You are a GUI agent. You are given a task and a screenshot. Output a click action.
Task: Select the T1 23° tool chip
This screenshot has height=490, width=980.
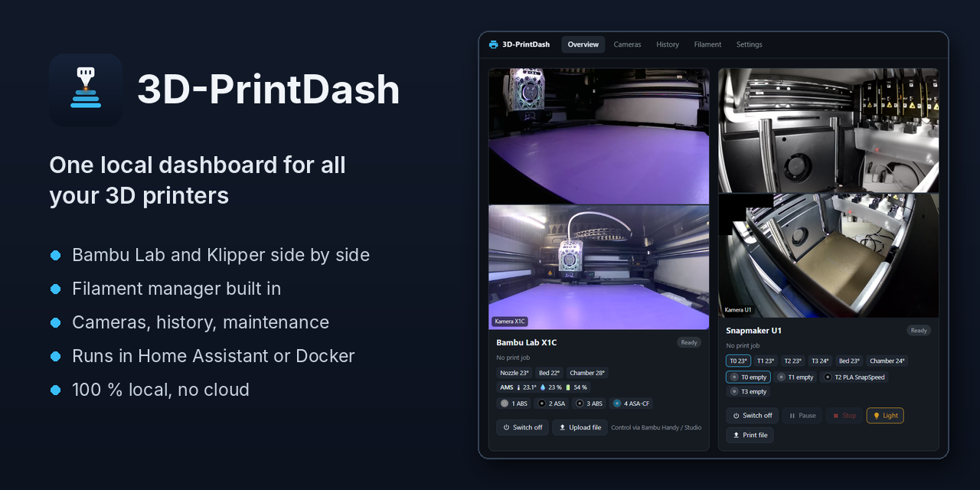point(766,361)
